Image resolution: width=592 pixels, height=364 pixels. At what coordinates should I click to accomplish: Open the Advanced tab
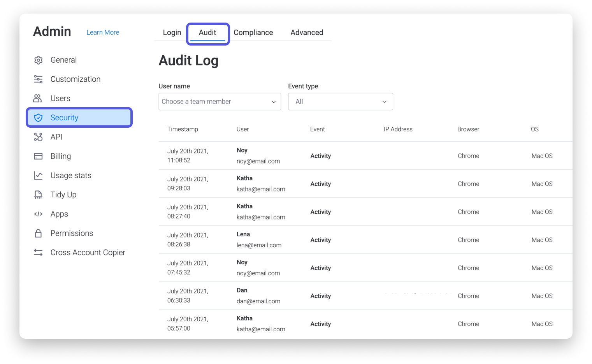click(x=307, y=32)
